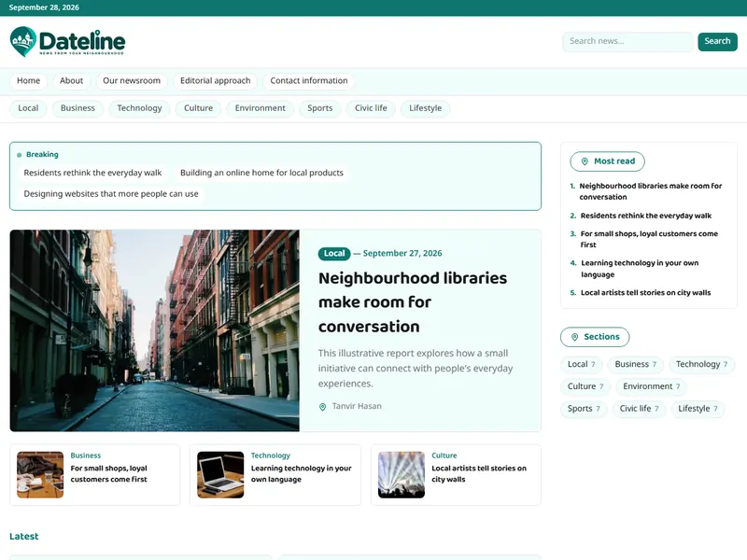Open breaking story about accessible websites
The image size is (747, 560).
coord(111,194)
